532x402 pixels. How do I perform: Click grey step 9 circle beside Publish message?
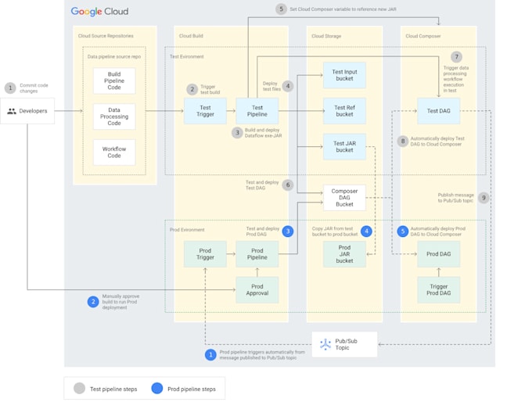tap(483, 198)
